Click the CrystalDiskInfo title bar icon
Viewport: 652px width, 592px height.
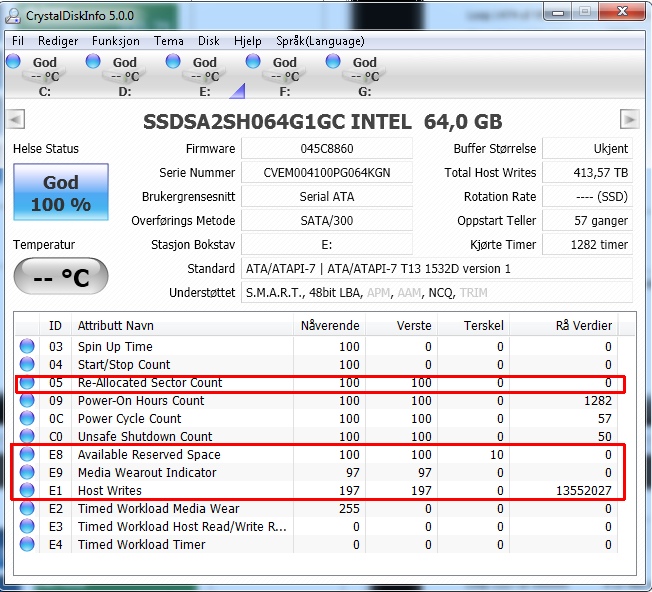tap(13, 15)
